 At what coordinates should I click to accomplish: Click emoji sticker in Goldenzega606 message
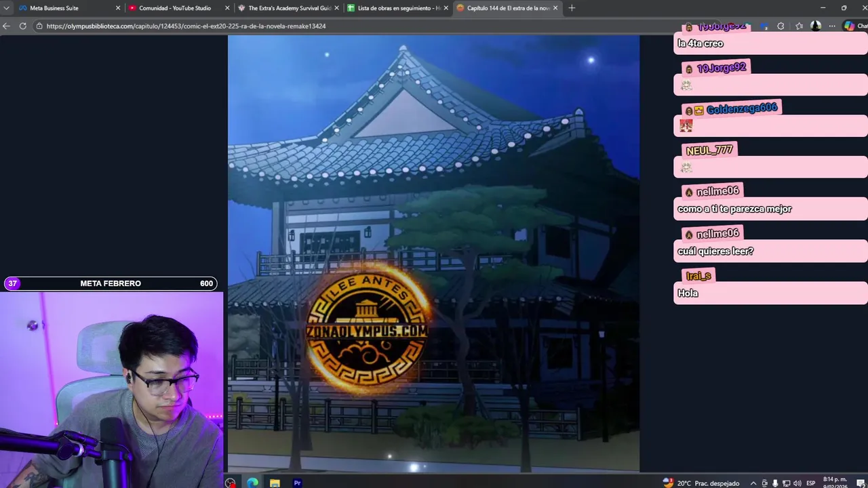(x=686, y=126)
